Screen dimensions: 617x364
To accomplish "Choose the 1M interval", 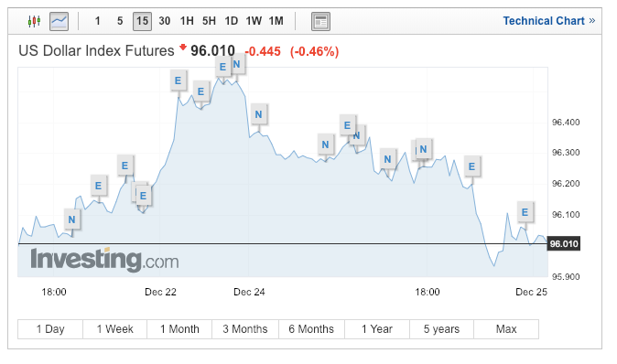I will click(276, 21).
